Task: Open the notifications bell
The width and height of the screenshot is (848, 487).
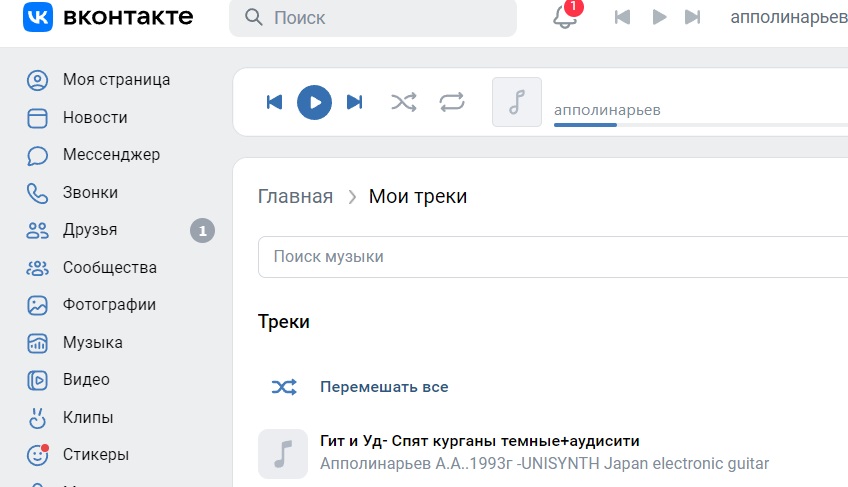Action: tap(565, 17)
